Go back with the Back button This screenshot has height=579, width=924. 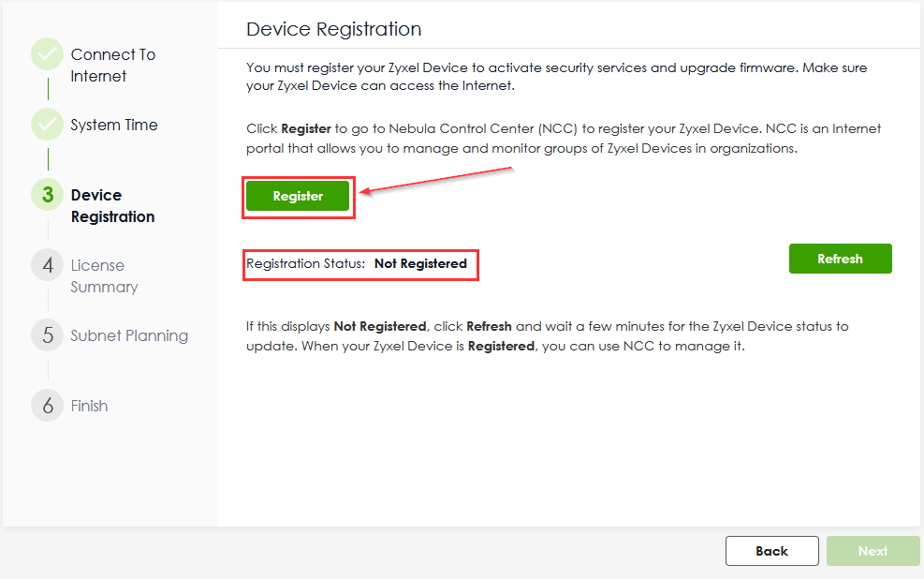coord(771,551)
